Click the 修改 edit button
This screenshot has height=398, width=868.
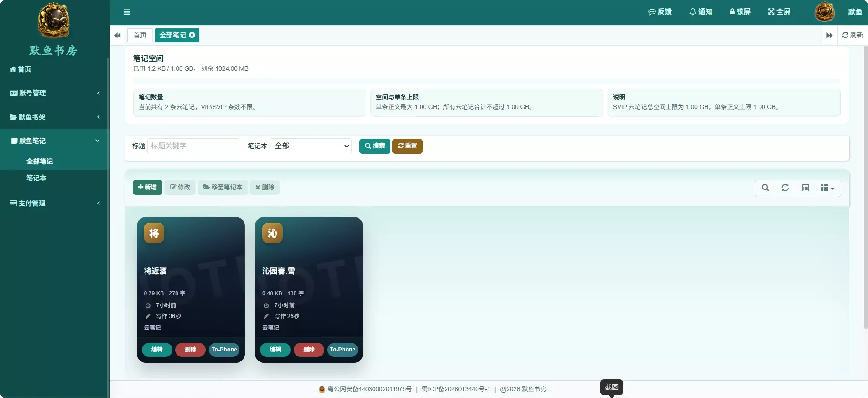[180, 188]
